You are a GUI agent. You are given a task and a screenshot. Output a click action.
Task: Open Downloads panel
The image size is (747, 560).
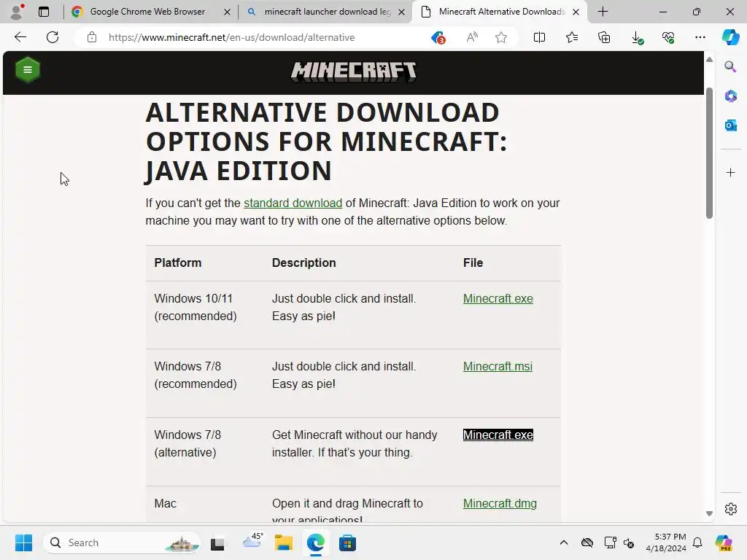click(636, 37)
